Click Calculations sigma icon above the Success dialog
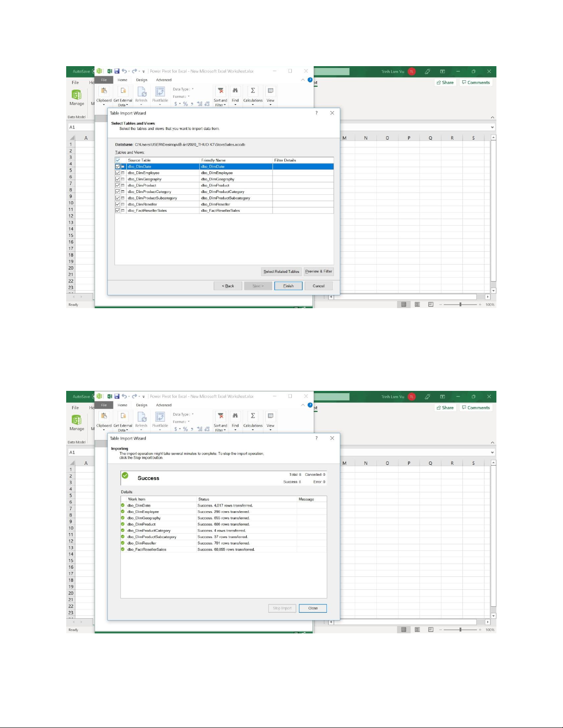Image resolution: width=563 pixels, height=728 pixels. click(253, 417)
